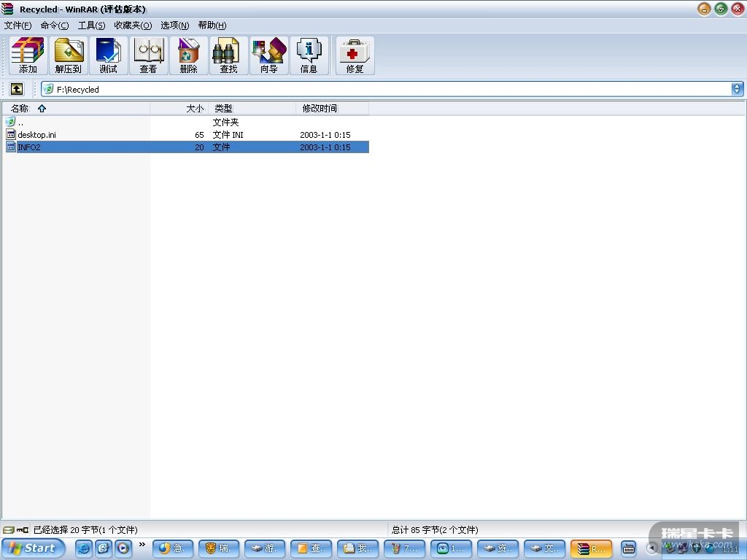The image size is (747, 560).
Task: Switch to the "瑞." taskbar button
Action: point(219,548)
